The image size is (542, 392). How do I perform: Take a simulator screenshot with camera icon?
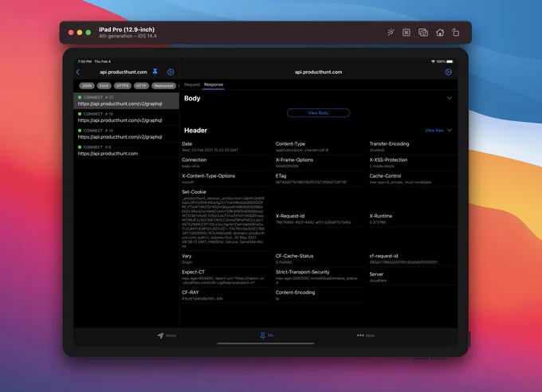point(423,33)
